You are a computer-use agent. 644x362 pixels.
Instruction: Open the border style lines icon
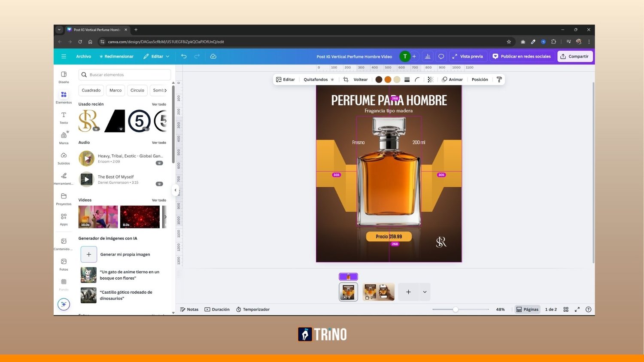(407, 79)
